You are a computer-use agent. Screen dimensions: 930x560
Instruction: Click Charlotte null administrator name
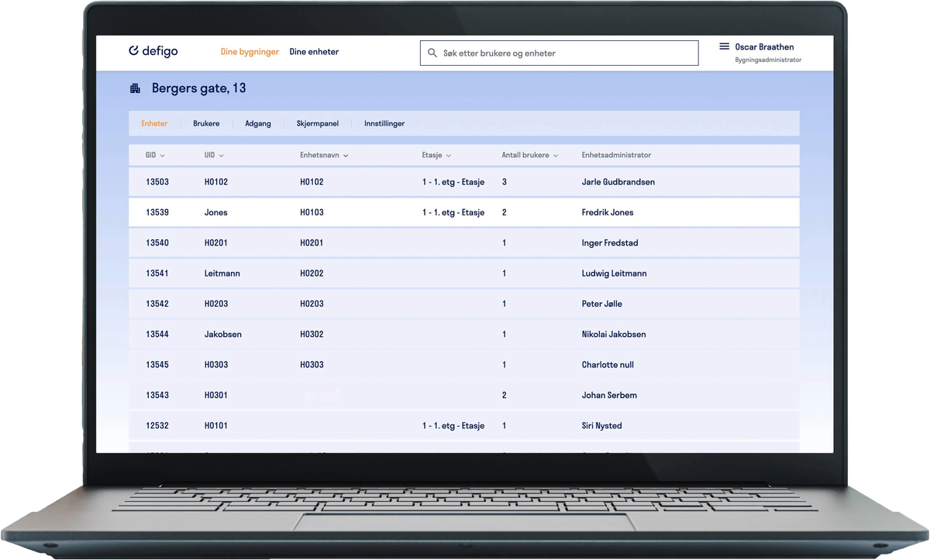pyautogui.click(x=608, y=365)
